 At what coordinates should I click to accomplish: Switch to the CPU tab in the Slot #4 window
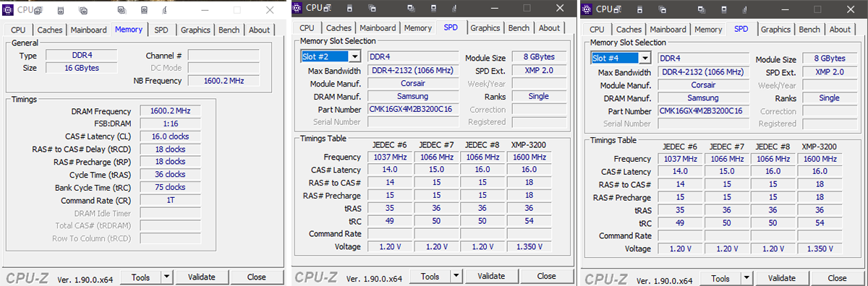click(597, 30)
